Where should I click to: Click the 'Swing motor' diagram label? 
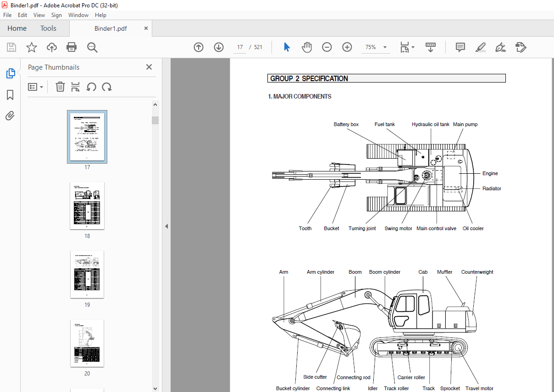[x=398, y=228]
